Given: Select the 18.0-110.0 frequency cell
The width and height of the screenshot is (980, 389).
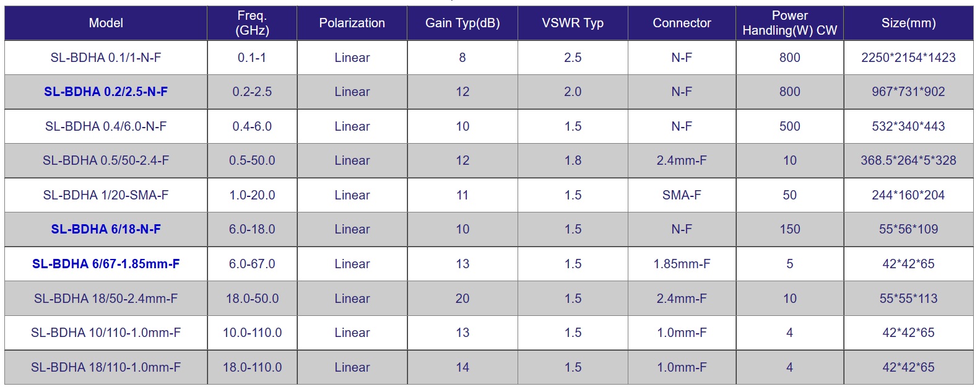Looking at the screenshot, I should [x=252, y=367].
